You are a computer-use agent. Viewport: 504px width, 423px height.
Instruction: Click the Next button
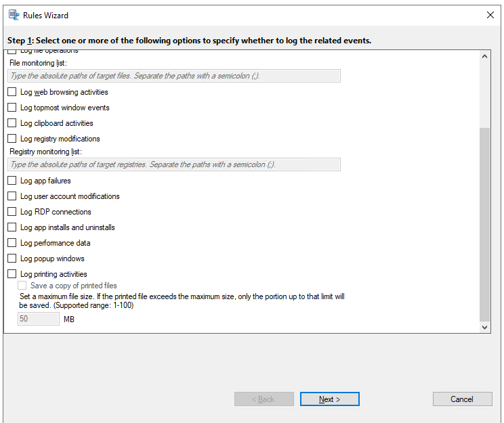[329, 399]
